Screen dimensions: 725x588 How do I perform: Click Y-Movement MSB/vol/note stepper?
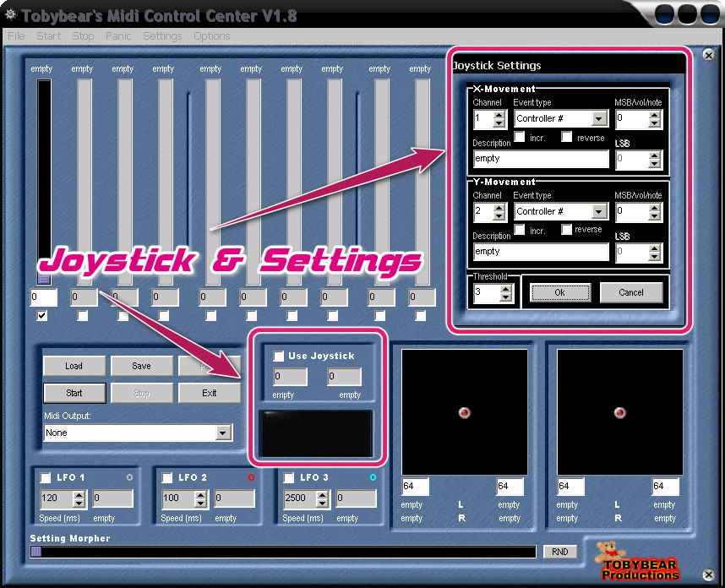654,212
